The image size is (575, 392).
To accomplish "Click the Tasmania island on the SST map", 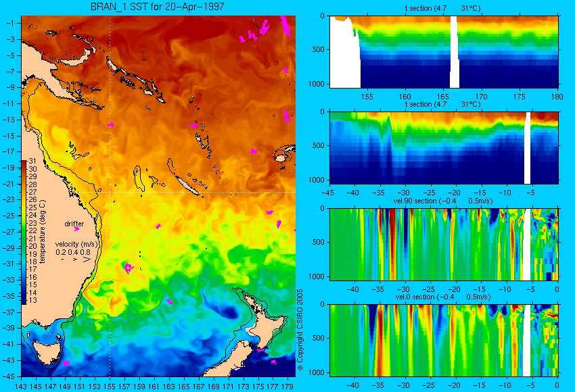I will [x=46, y=351].
